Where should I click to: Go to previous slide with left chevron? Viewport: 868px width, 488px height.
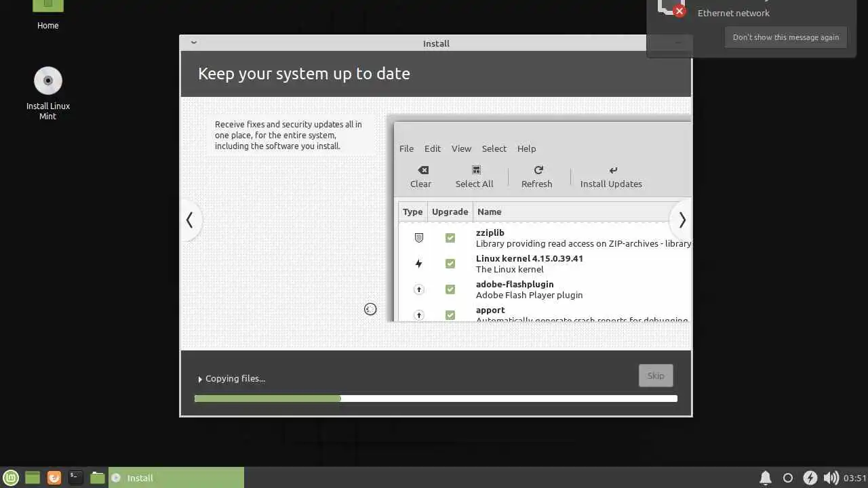pos(190,220)
